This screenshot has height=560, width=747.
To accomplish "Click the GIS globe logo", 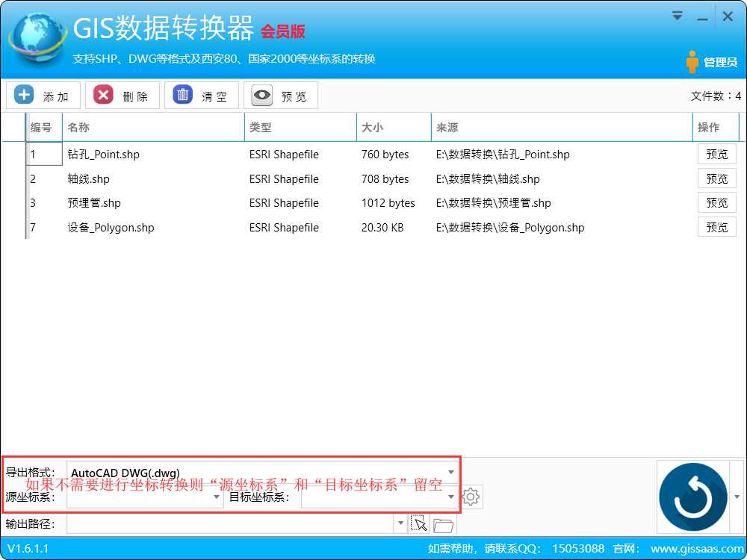I will click(x=37, y=38).
